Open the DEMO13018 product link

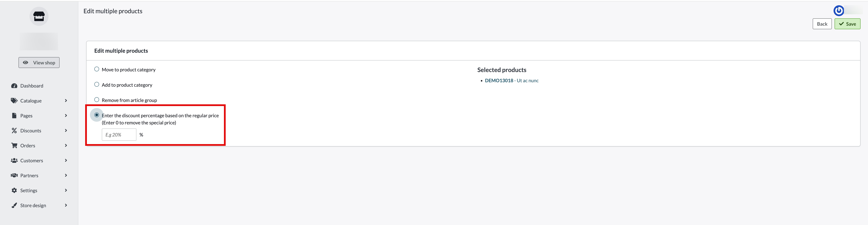499,81
